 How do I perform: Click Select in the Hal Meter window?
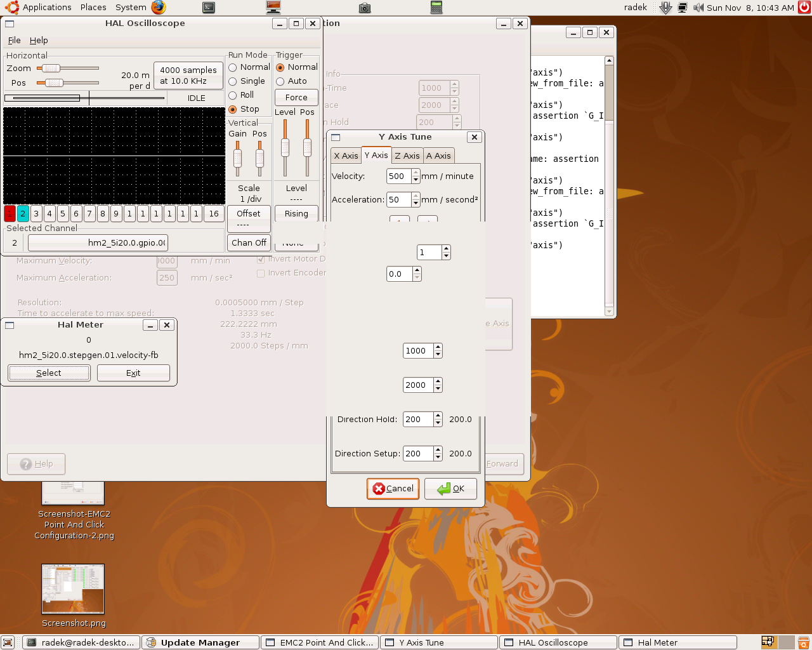click(49, 373)
